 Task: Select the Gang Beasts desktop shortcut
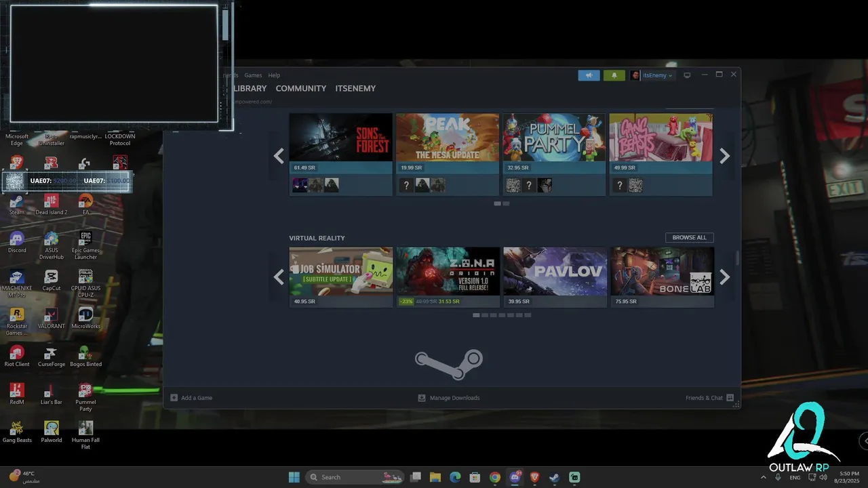pyautogui.click(x=17, y=432)
